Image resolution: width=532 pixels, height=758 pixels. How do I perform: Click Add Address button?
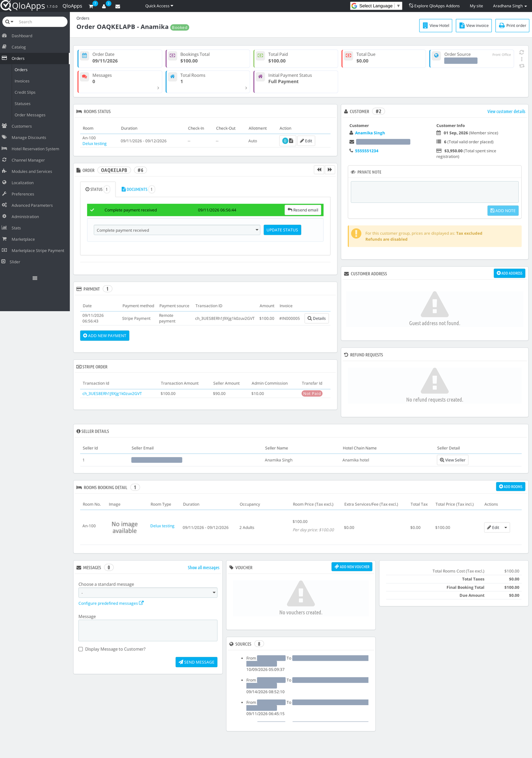(509, 274)
